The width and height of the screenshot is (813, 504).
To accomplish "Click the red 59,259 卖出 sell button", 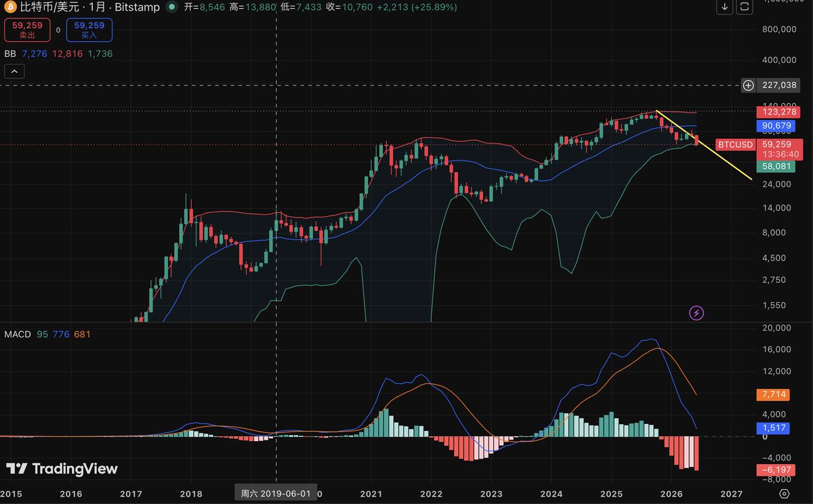I will coord(28,30).
